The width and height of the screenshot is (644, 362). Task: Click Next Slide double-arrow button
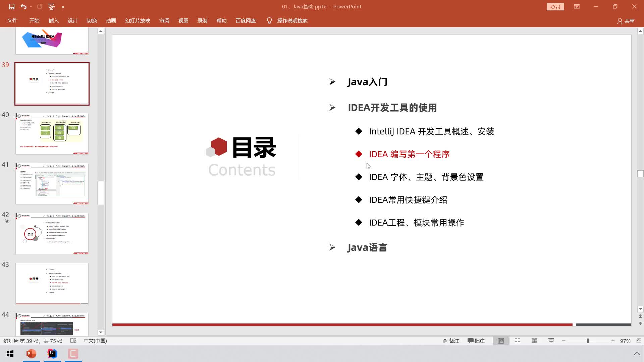coord(640,323)
